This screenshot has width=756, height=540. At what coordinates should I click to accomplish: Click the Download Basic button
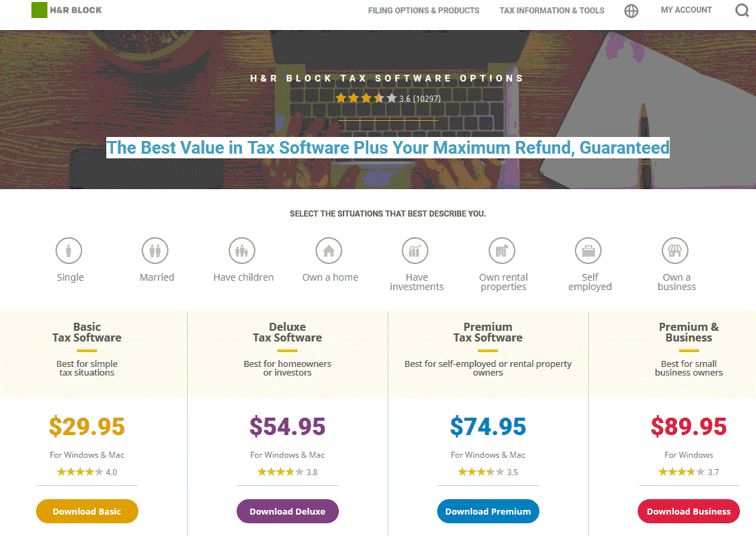click(88, 511)
